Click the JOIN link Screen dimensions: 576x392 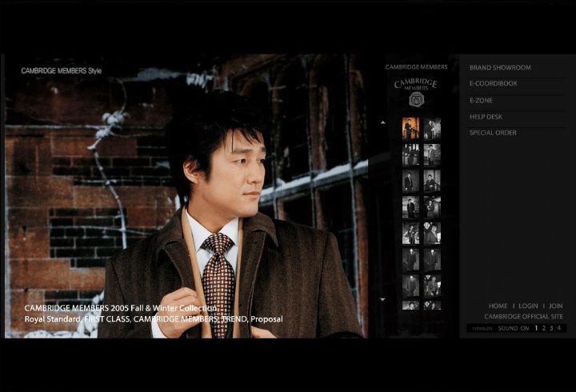(555, 306)
